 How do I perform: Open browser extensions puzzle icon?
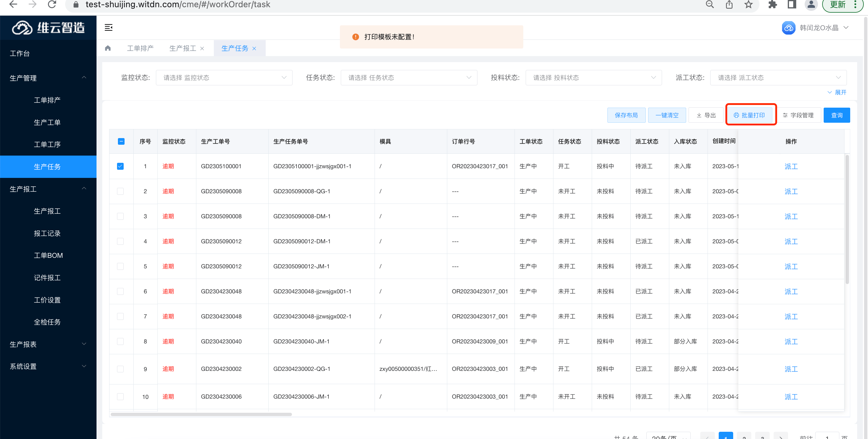pos(772,5)
